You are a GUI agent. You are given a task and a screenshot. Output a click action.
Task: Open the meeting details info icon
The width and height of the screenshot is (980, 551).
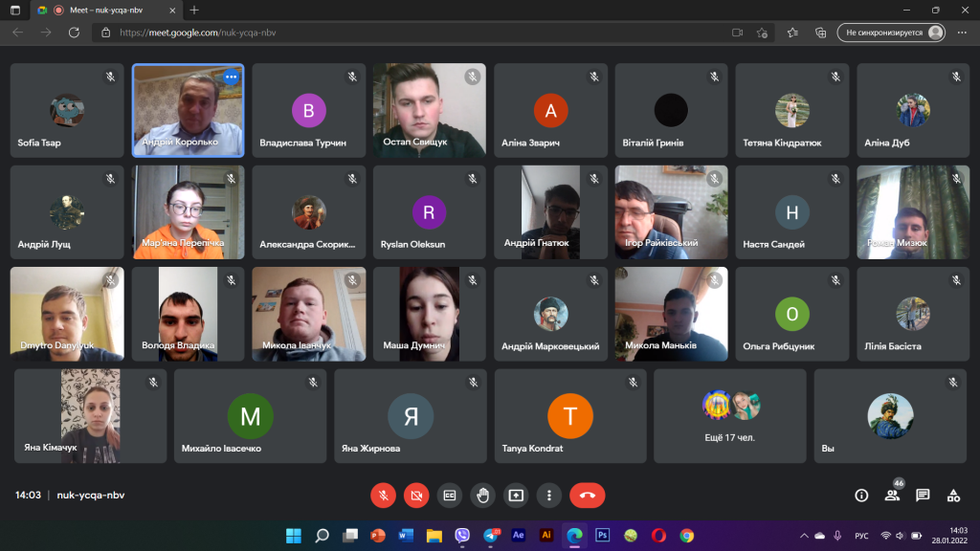tap(861, 495)
